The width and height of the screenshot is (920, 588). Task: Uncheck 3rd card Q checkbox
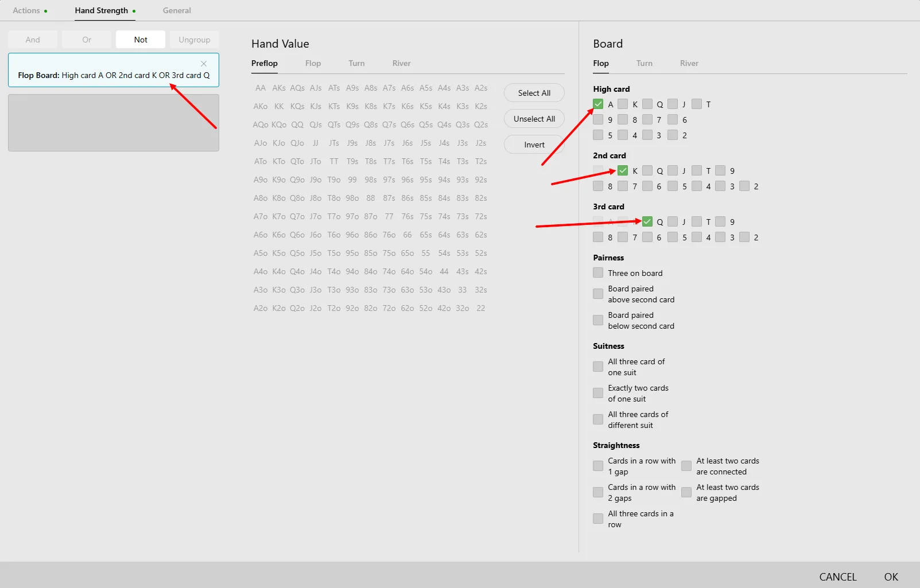point(647,221)
